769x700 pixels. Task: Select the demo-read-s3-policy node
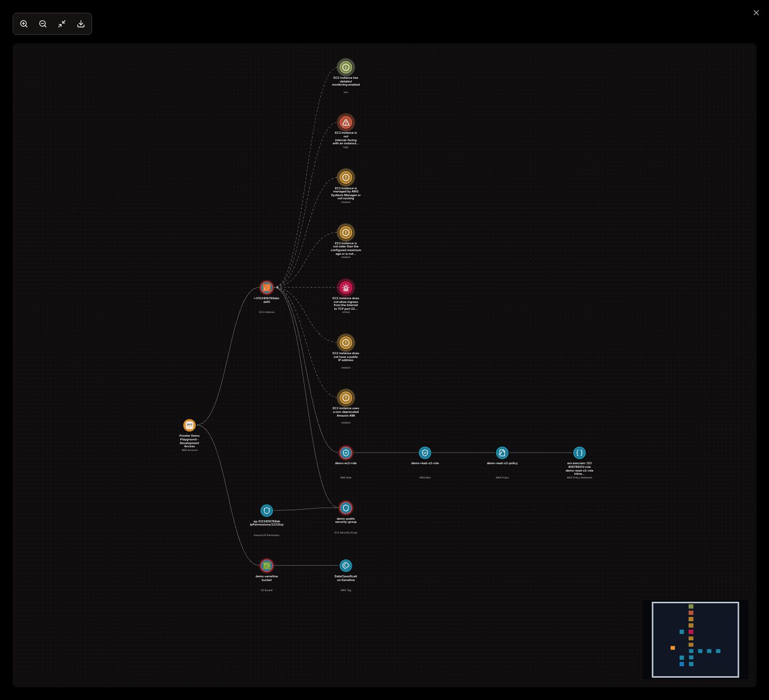coord(502,453)
